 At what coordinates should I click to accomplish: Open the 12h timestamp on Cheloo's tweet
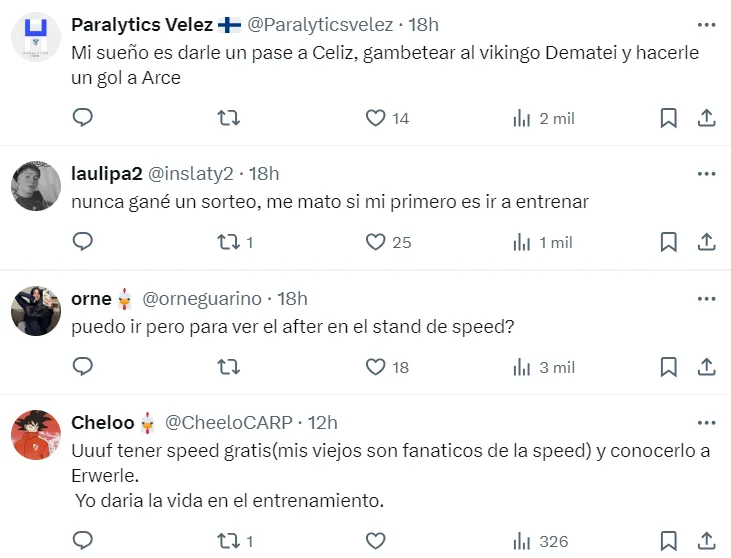[x=322, y=423]
